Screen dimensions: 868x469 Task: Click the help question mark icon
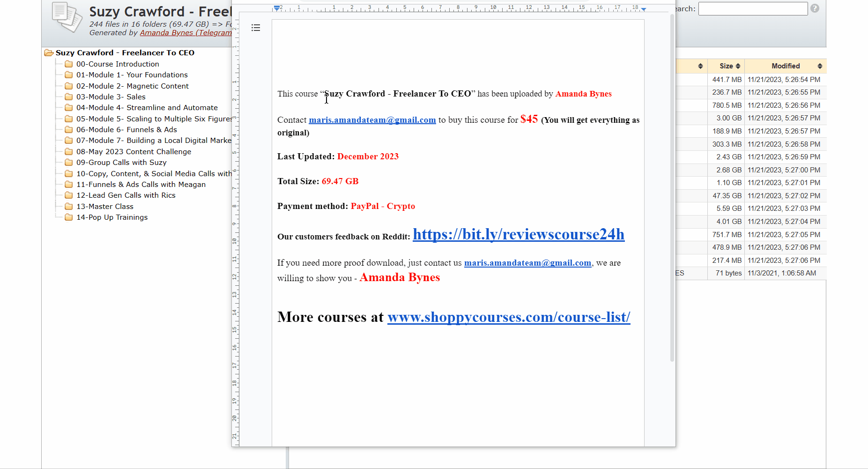click(x=815, y=8)
